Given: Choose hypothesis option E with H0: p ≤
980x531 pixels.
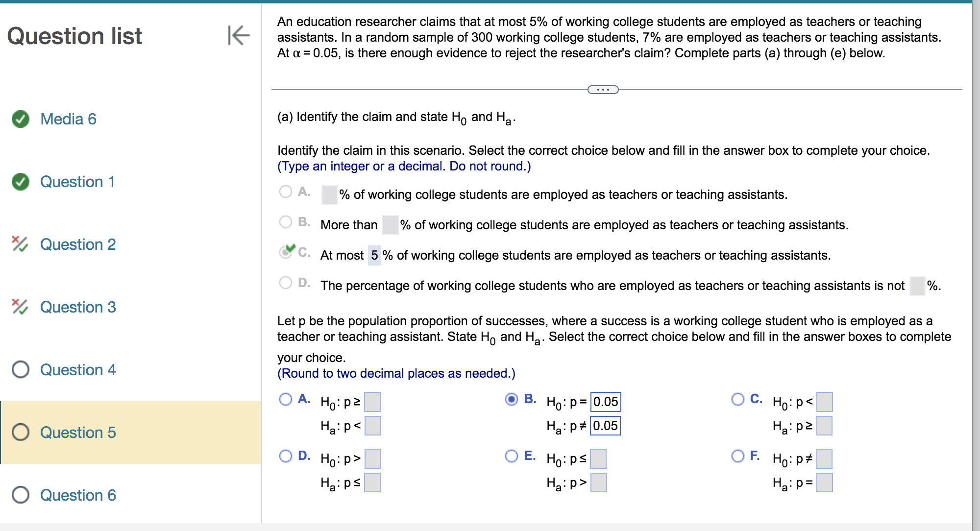Looking at the screenshot, I should pyautogui.click(x=511, y=456).
